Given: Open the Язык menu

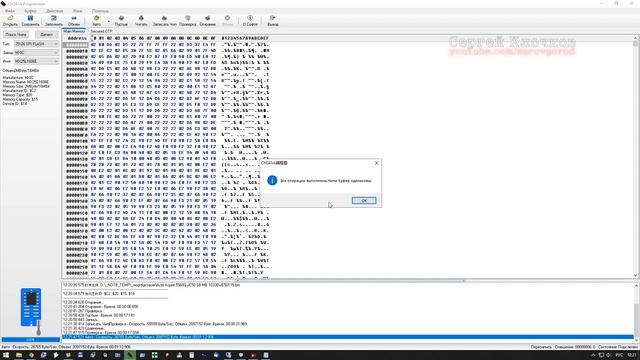Looking at the screenshot, I should tap(78, 11).
